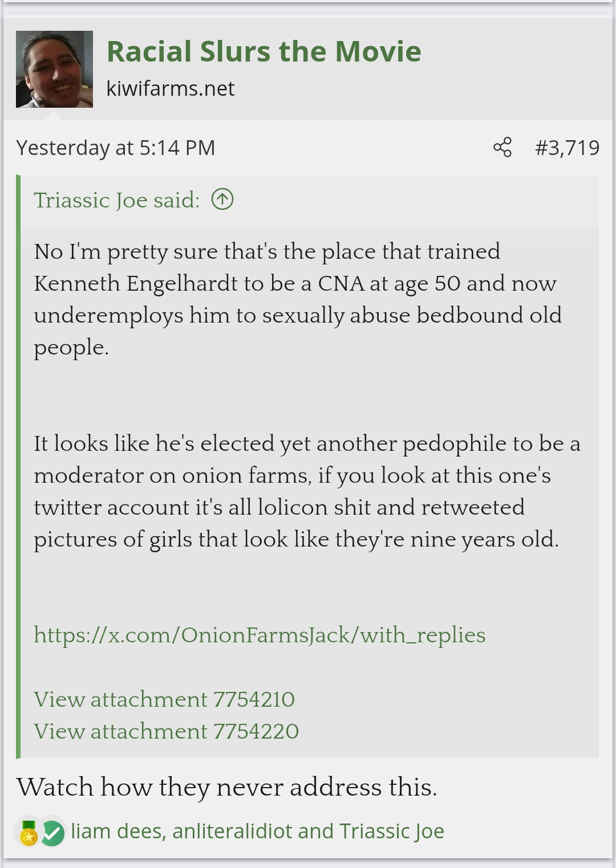Click the gold medal reaction icon
This screenshot has width=616, height=868.
click(x=29, y=833)
